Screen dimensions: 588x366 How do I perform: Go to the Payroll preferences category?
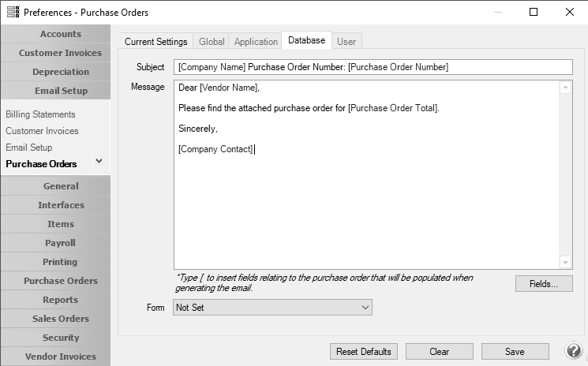[60, 243]
